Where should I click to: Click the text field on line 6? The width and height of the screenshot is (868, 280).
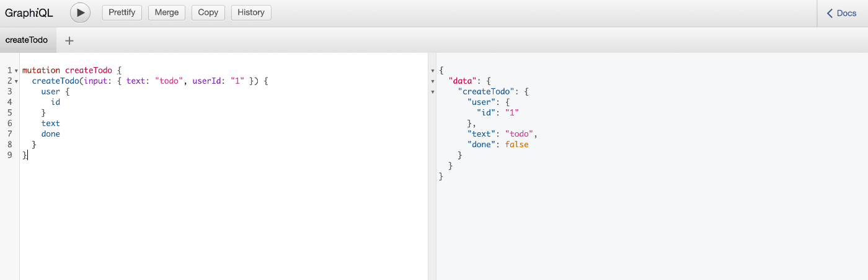tap(51, 123)
